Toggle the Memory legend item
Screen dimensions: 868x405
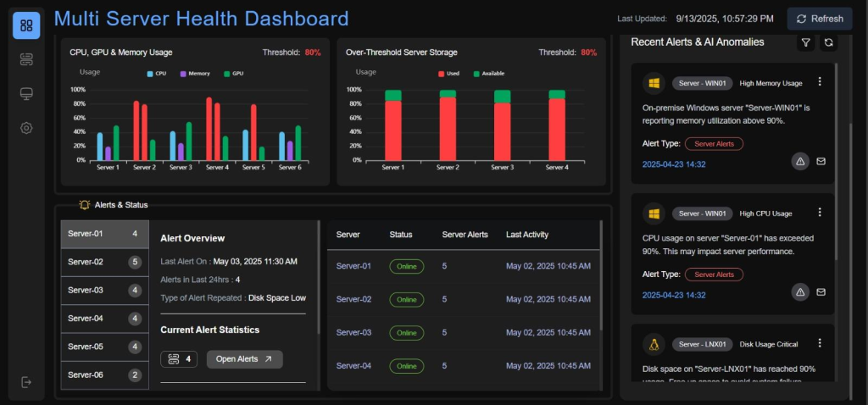tap(195, 74)
